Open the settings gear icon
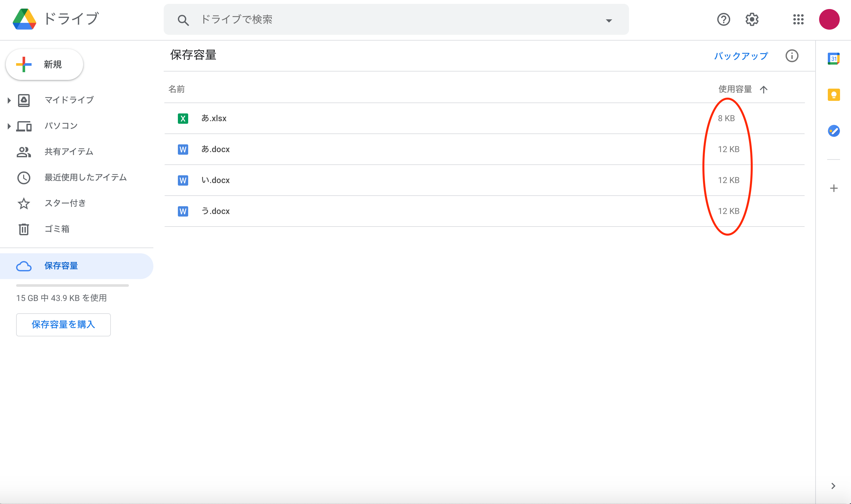Viewport: 851px width, 504px height. 752,19
